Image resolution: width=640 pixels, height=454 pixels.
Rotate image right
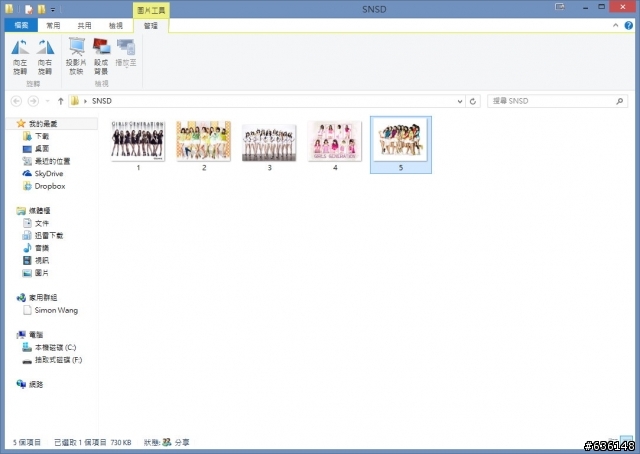click(45, 57)
